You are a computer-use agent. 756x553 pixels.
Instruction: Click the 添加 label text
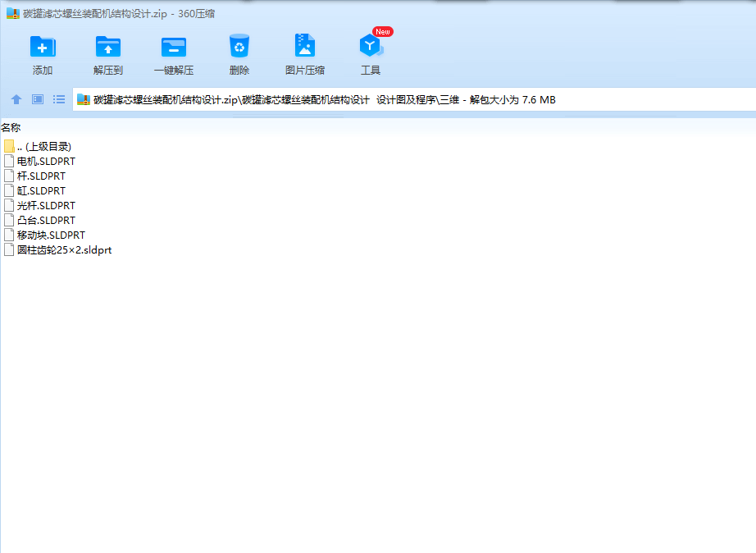(43, 71)
